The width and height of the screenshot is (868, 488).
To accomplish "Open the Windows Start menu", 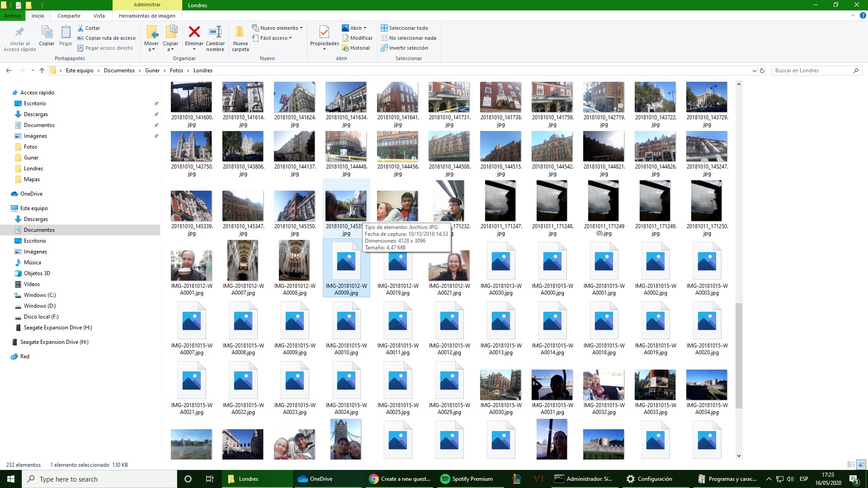I will point(11,479).
